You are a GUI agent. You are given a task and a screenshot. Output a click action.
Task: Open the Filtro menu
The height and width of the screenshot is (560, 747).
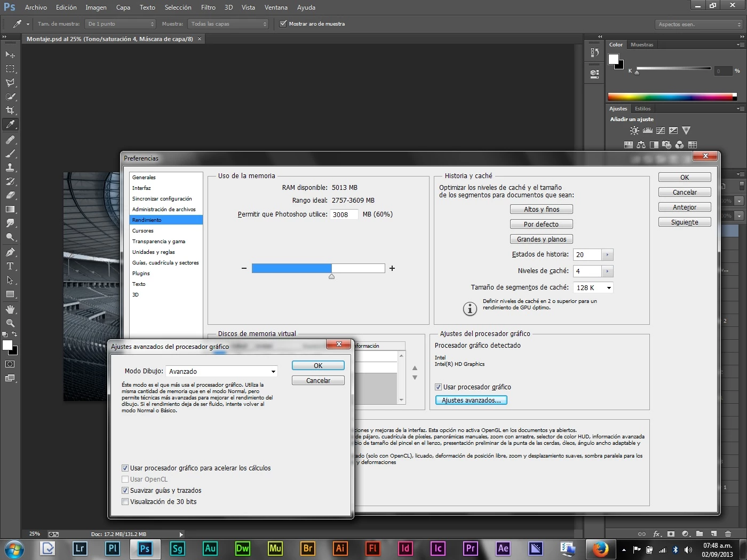(x=208, y=7)
